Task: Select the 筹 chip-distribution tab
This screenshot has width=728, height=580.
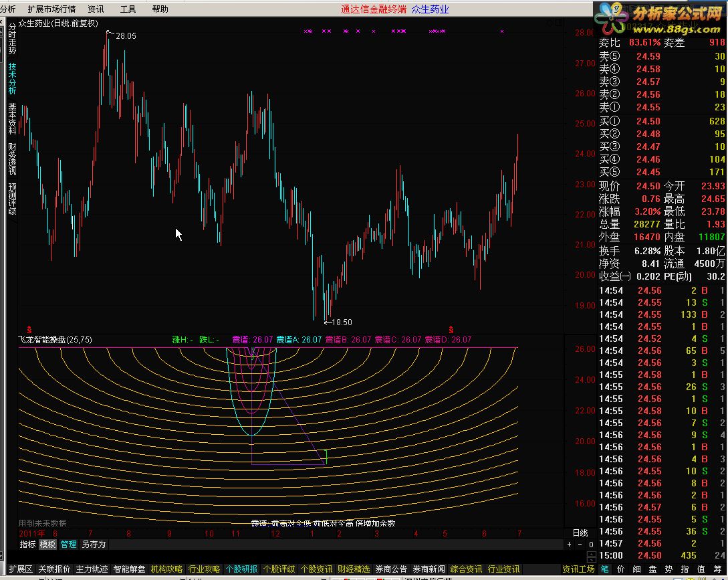Action: pyautogui.click(x=717, y=569)
